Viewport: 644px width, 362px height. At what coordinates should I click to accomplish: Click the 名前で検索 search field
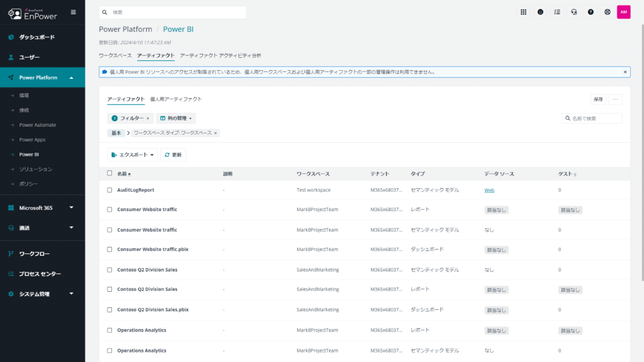(x=592, y=118)
